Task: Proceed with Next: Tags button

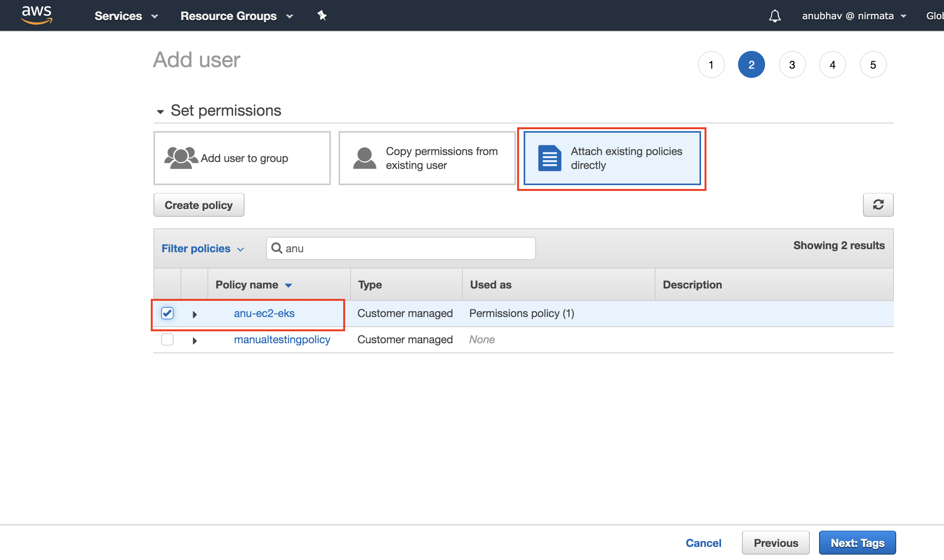Action: pos(858,543)
